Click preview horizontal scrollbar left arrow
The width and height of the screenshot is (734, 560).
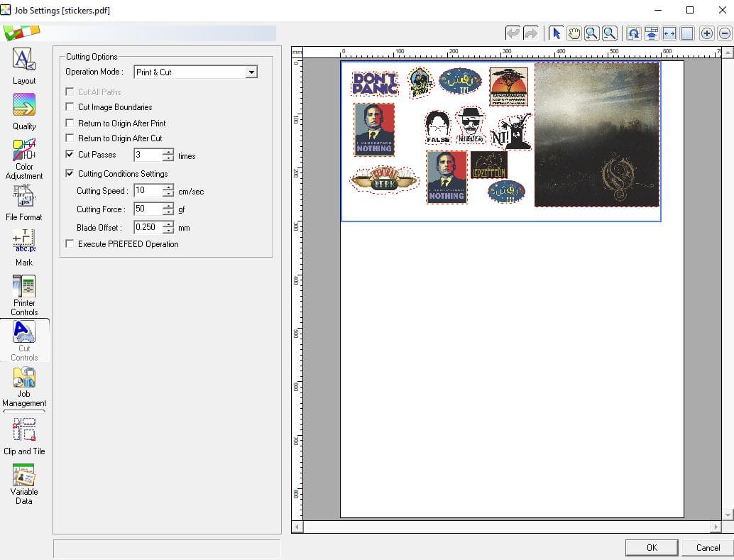(297, 527)
